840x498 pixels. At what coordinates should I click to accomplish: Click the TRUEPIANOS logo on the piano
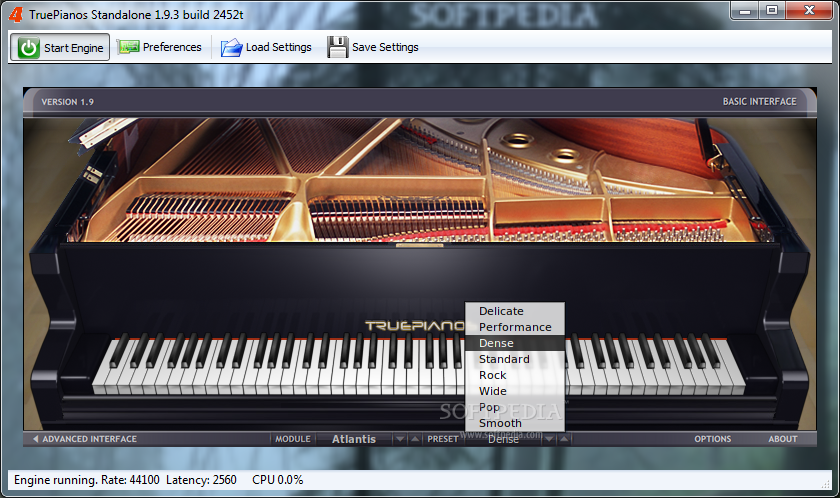[x=415, y=325]
